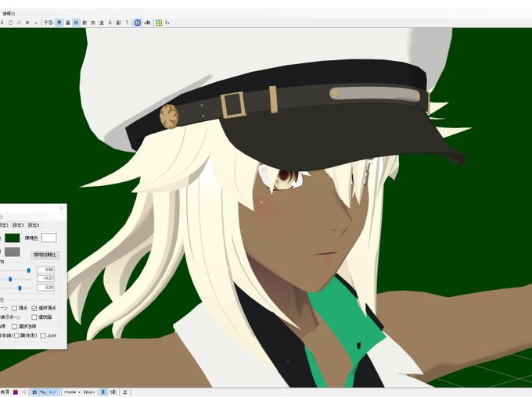Click the red-blue gradient icon in bottom bar
The width and height of the screenshot is (532, 397).
click(16, 392)
